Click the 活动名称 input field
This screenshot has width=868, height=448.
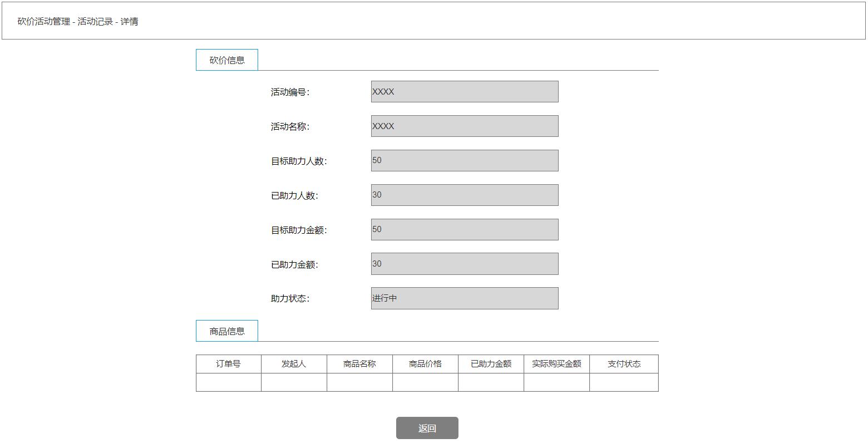pyautogui.click(x=465, y=126)
